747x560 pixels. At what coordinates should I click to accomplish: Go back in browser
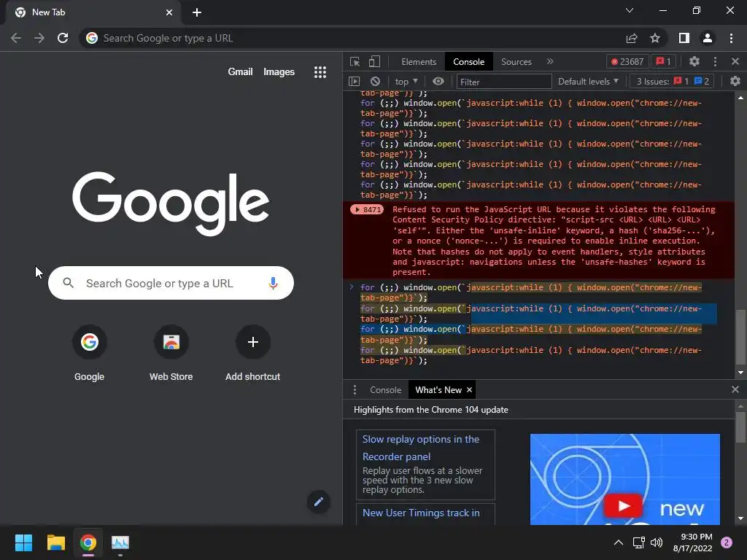(x=16, y=38)
